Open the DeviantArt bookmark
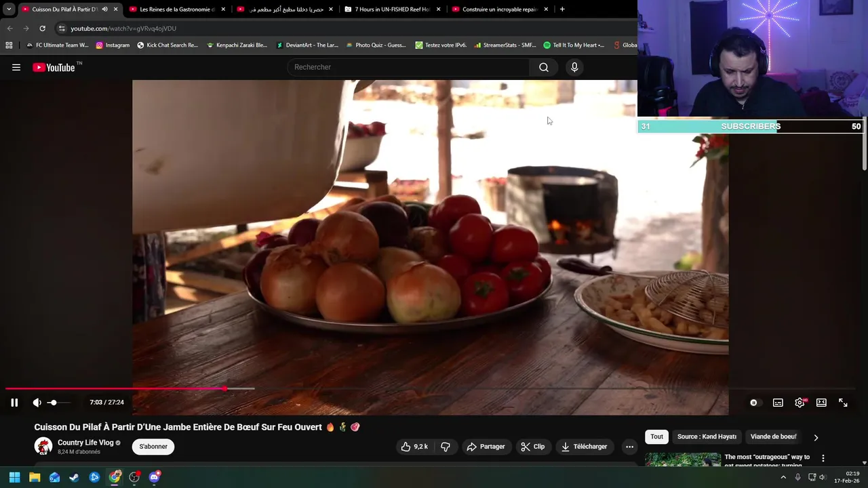 pyautogui.click(x=307, y=45)
